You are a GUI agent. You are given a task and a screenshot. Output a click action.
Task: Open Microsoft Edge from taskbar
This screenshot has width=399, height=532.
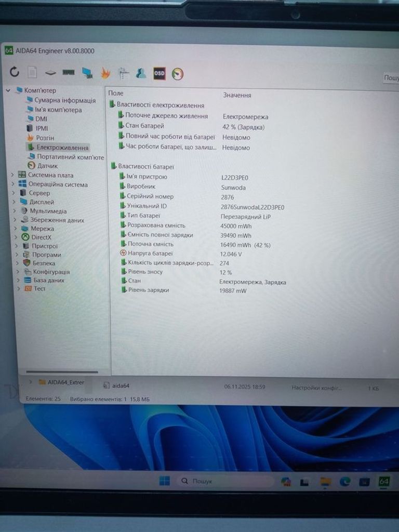pos(345,482)
